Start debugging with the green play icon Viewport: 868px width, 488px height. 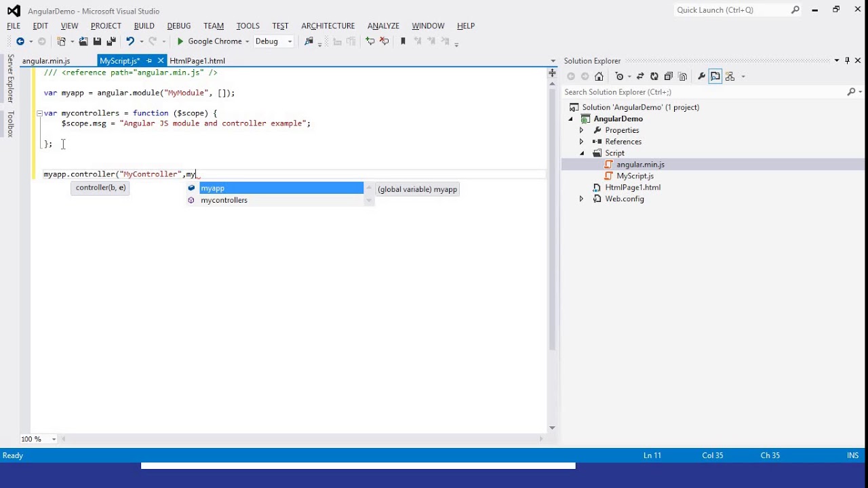point(180,41)
